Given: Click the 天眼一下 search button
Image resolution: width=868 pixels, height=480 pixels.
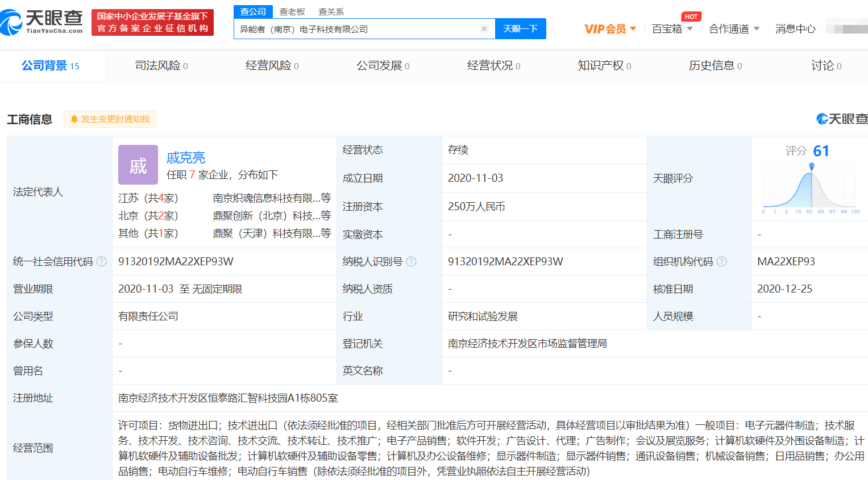Looking at the screenshot, I should tap(521, 29).
